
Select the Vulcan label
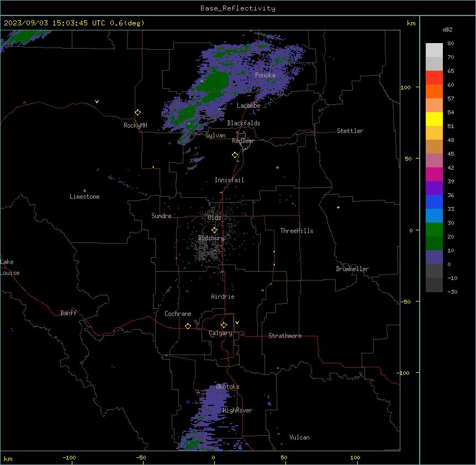coord(299,437)
